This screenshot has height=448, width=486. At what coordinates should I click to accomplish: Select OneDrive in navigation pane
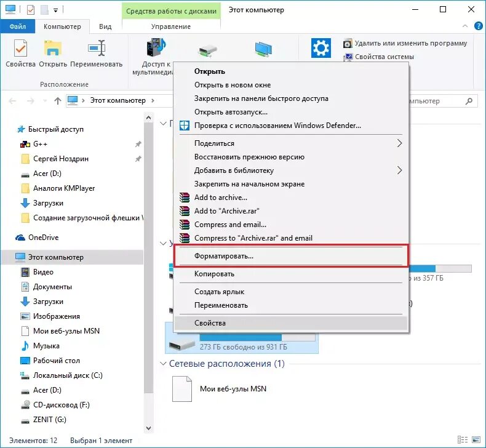(x=44, y=238)
